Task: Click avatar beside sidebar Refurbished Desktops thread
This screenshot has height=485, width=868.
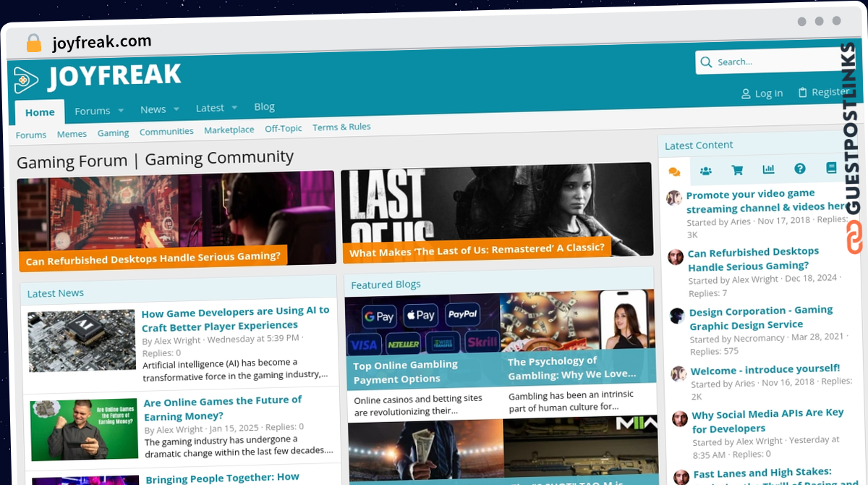Action: pyautogui.click(x=676, y=256)
